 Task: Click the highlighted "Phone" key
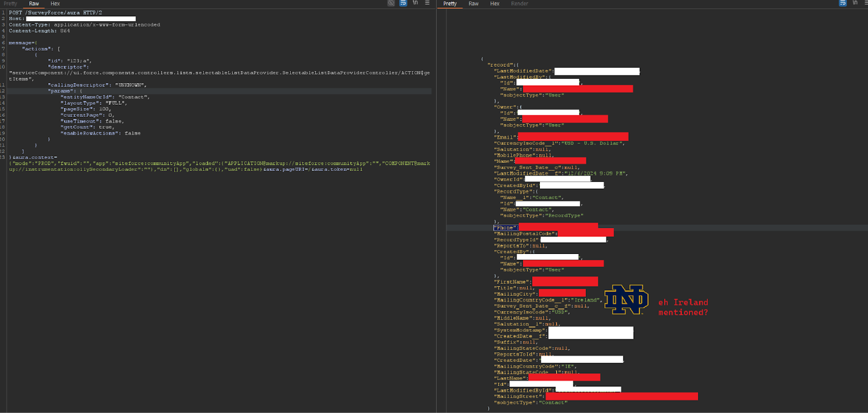coord(505,228)
